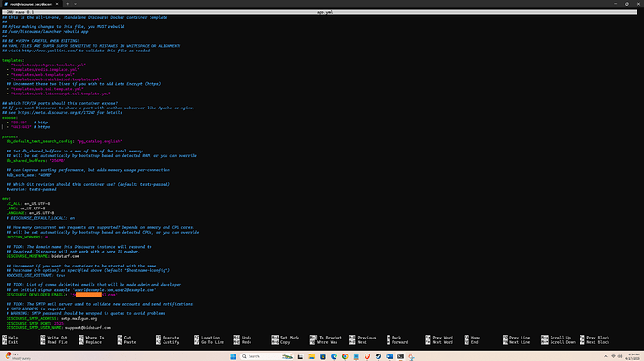Image resolution: width=644 pixels, height=361 pixels.
Task: Click the meta.discourse.org URL comment line
Action: (62, 112)
